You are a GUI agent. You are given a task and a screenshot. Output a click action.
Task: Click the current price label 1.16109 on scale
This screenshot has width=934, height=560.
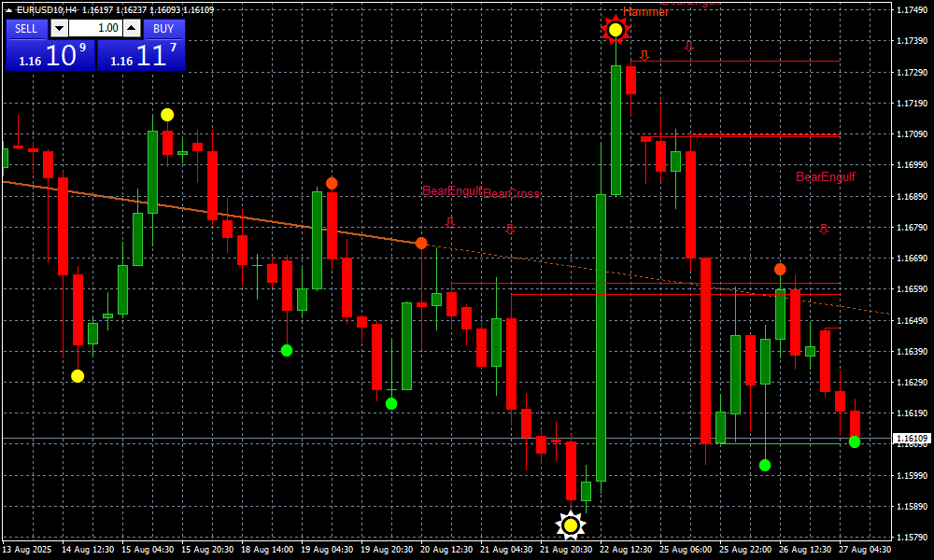click(912, 438)
